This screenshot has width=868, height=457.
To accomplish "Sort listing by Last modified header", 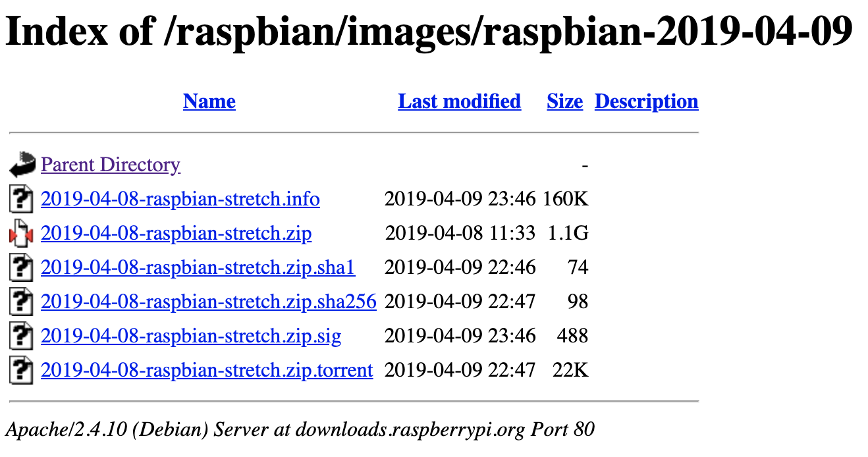I will [x=460, y=101].
